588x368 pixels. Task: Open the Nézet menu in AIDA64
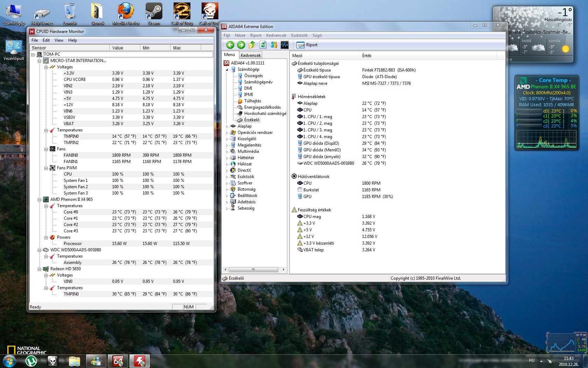(240, 35)
